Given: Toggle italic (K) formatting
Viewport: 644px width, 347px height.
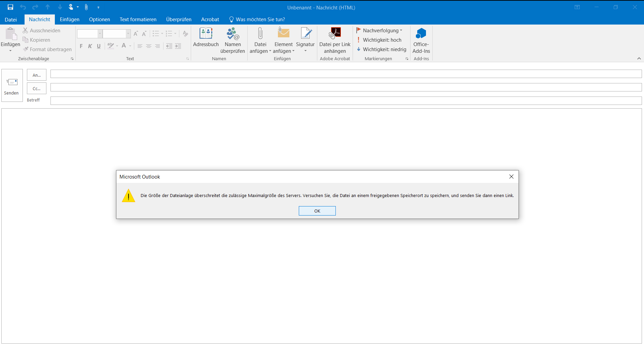Looking at the screenshot, I should click(x=90, y=46).
